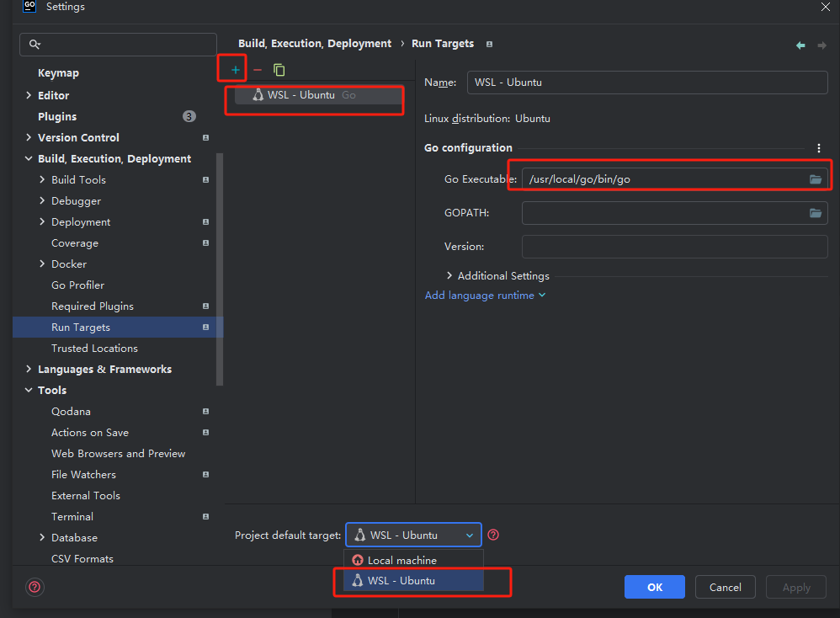840x618 pixels.
Task: Click the project-level icon beside Run Targets header
Action: (489, 44)
